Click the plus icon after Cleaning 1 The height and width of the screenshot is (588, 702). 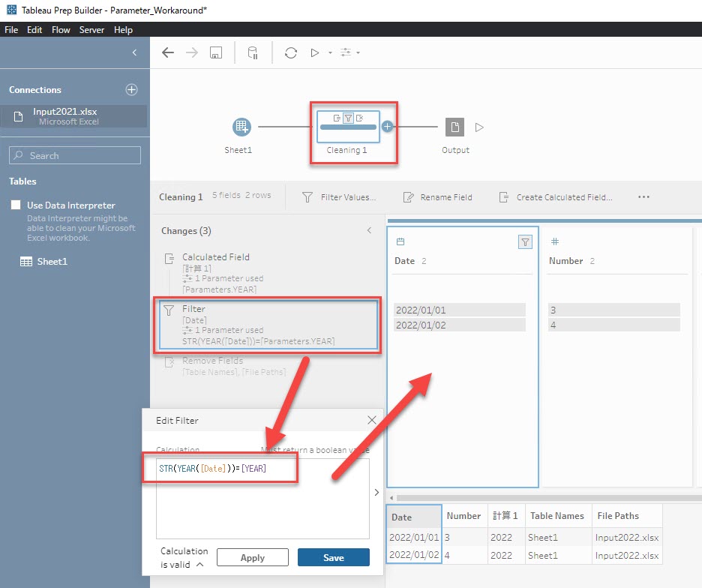point(387,127)
